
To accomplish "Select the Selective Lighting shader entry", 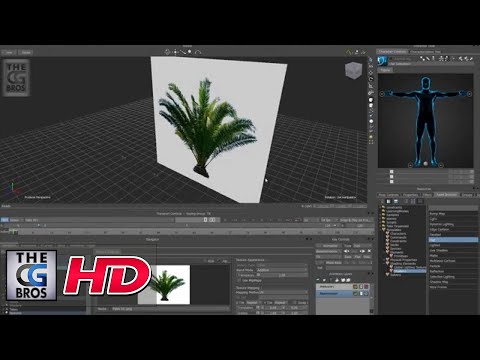I will (453, 277).
